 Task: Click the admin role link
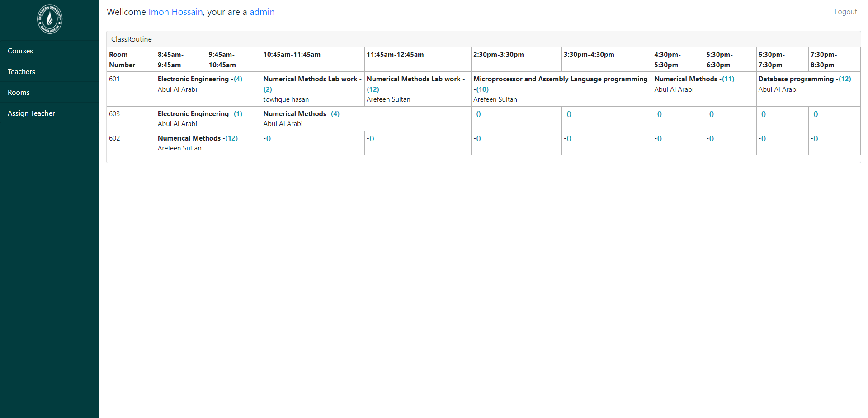point(262,12)
